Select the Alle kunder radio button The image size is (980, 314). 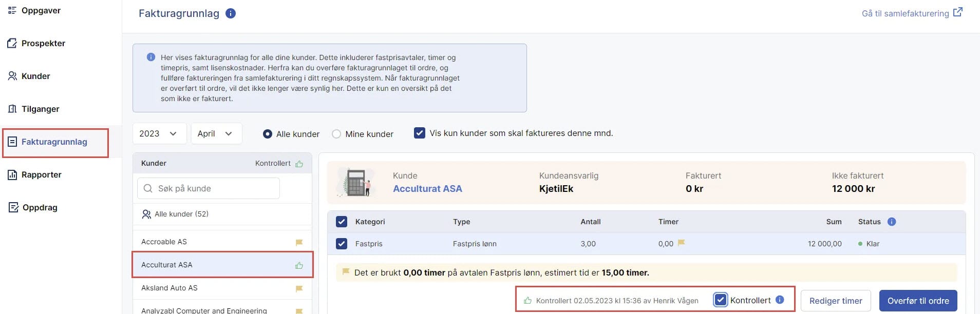268,134
